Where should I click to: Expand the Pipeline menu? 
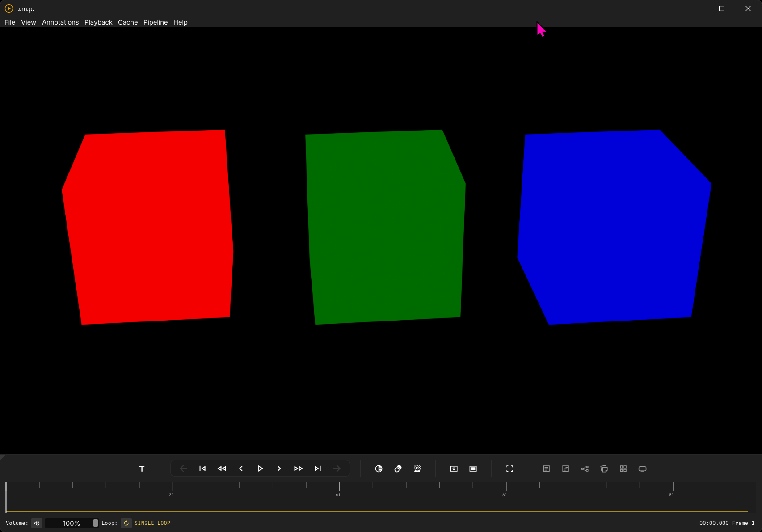coord(156,22)
